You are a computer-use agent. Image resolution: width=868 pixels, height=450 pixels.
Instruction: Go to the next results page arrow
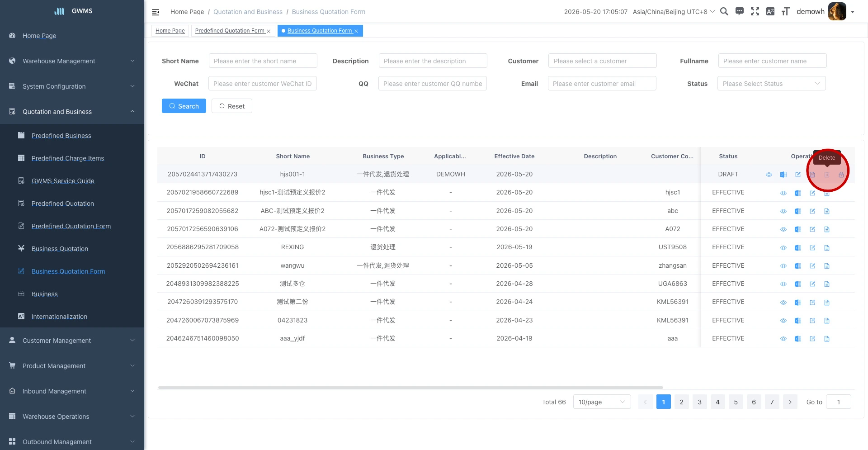coord(790,402)
